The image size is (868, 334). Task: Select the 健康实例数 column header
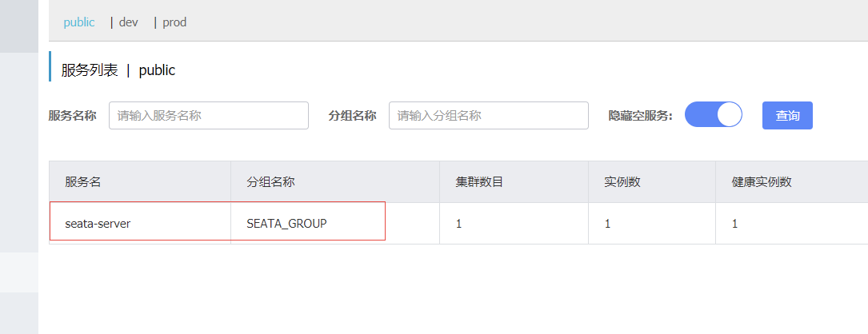point(762,182)
